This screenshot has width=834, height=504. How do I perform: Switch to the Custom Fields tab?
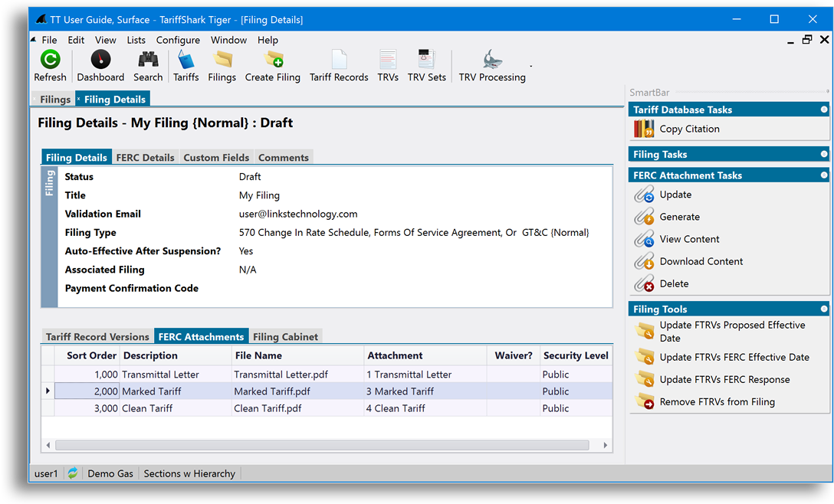(x=216, y=157)
